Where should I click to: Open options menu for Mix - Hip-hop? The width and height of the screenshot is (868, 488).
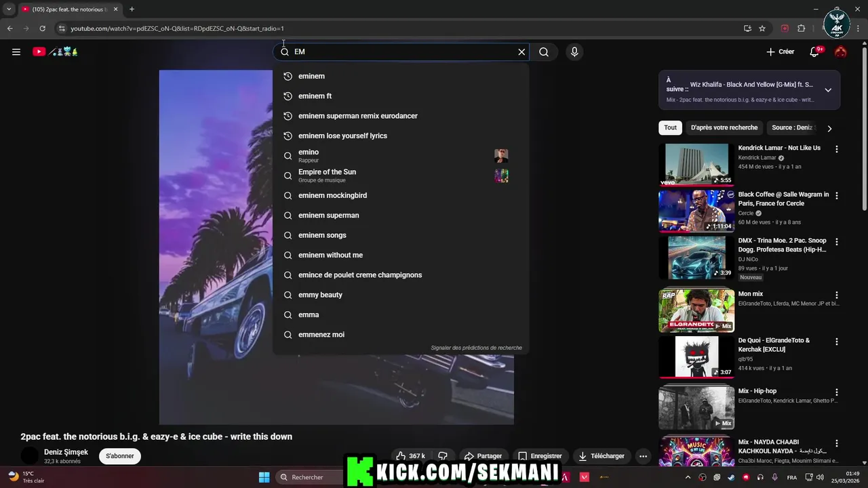point(837,392)
